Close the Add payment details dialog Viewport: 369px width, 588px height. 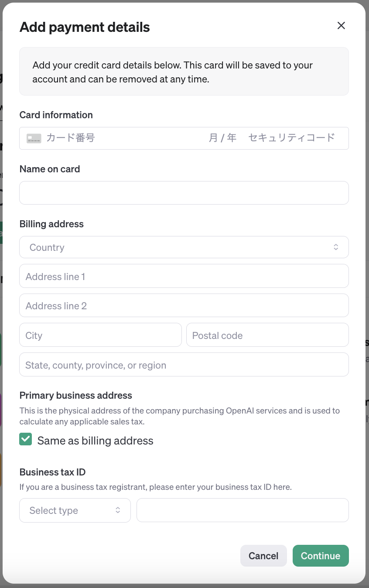(x=341, y=26)
